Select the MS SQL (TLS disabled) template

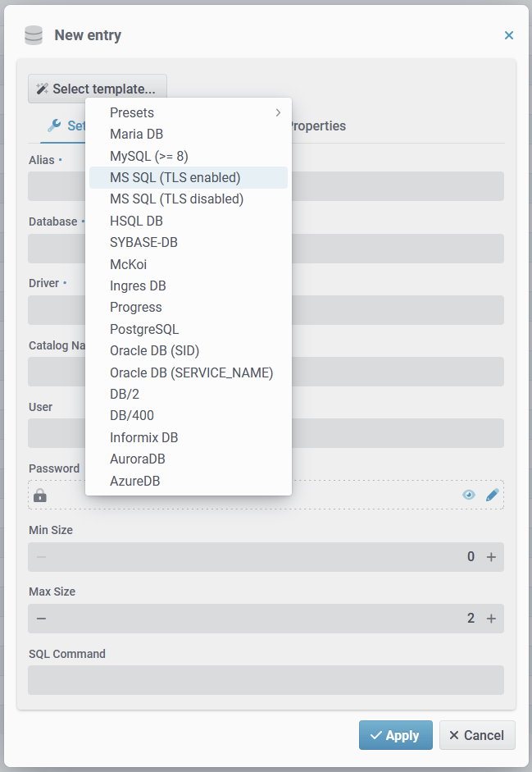(x=189, y=199)
